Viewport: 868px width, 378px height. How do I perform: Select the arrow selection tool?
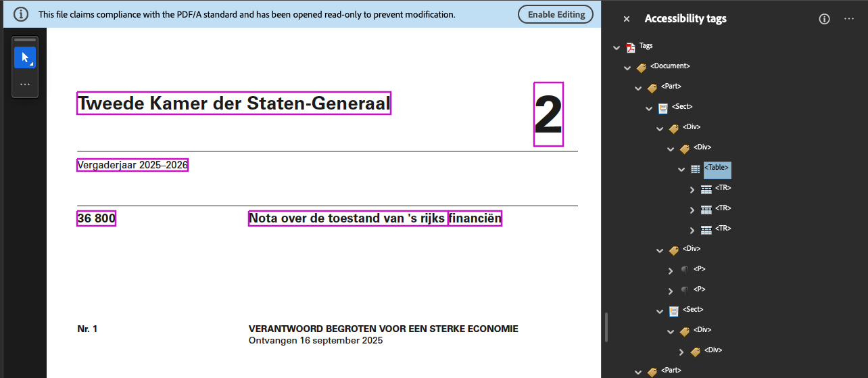25,57
